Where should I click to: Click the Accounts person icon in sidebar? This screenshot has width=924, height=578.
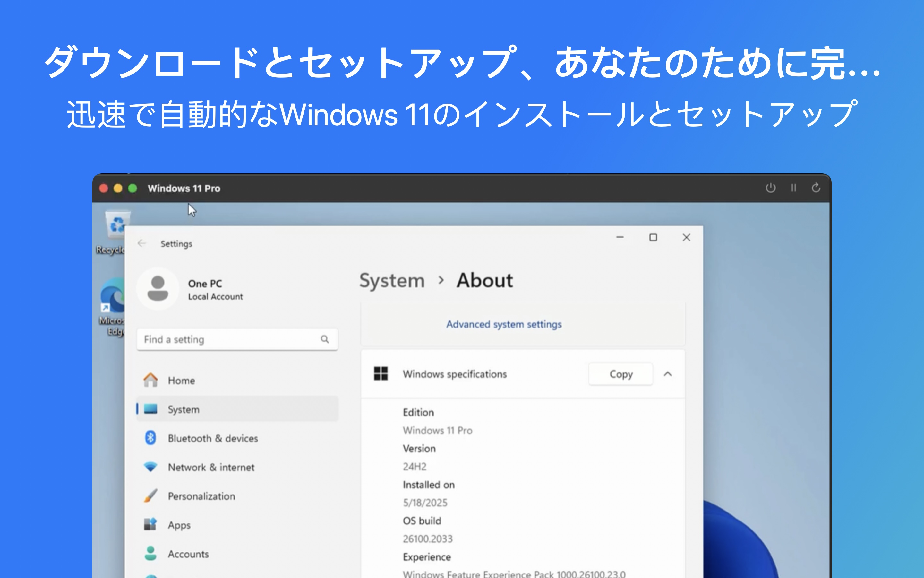coord(150,553)
